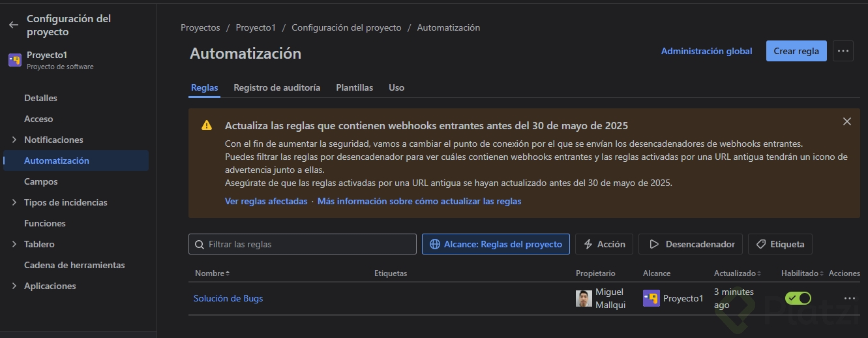This screenshot has height=338, width=868.
Task: Click Miguel Mallqui's avatar photo
Action: coord(584,299)
